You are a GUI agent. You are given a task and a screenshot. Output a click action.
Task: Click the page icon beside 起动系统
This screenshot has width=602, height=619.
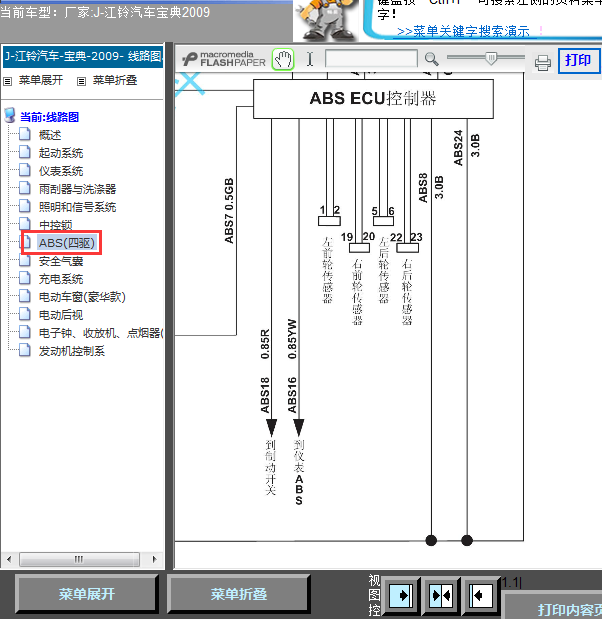click(25, 152)
